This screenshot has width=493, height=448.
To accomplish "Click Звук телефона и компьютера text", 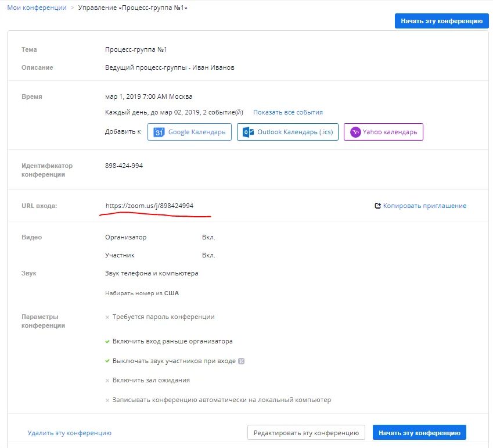I will point(152,273).
